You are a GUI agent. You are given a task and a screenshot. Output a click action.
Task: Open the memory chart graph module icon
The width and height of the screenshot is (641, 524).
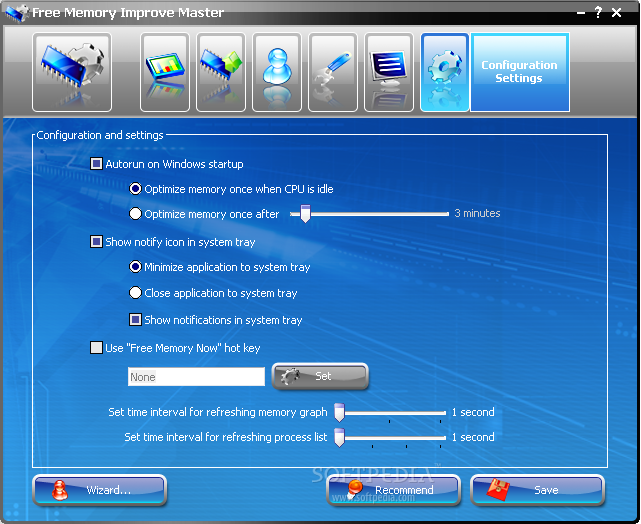(x=165, y=72)
